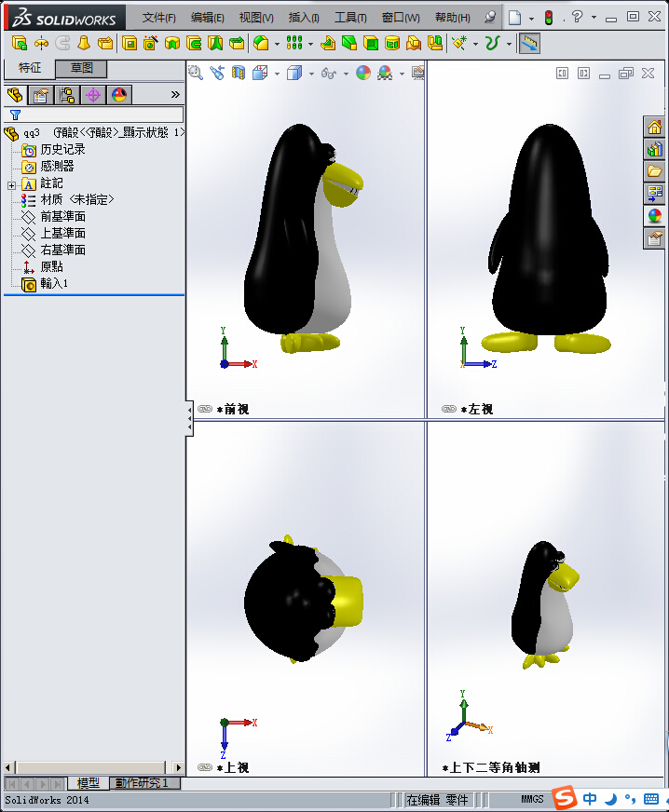Open the 插入(I) menu
Viewport: 669px width, 812px height.
click(x=303, y=18)
